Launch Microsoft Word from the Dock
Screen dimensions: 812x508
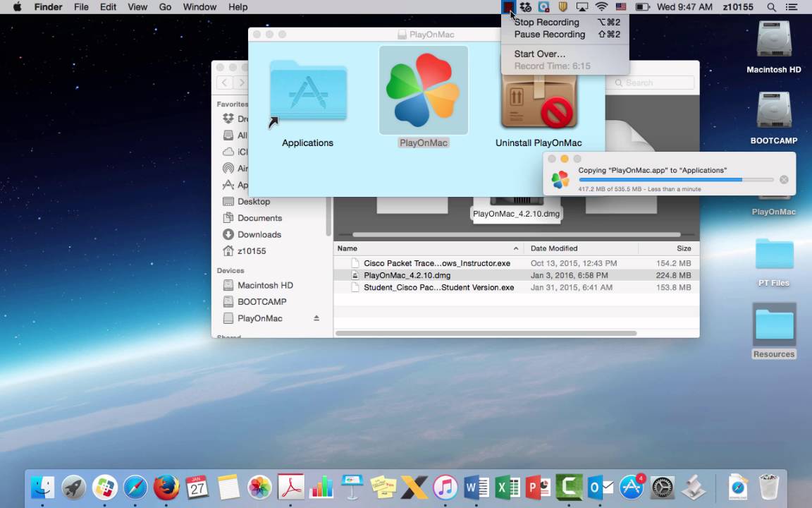[476, 488]
